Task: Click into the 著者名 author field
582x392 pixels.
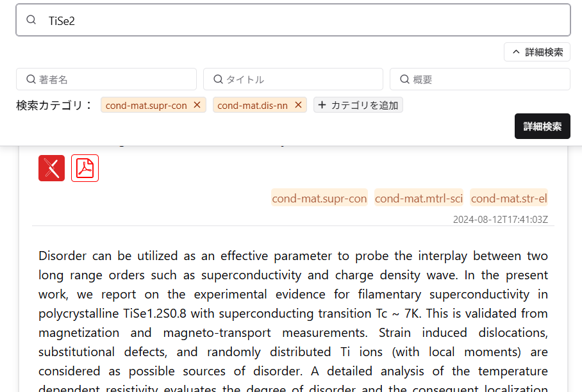Action: tap(115, 79)
